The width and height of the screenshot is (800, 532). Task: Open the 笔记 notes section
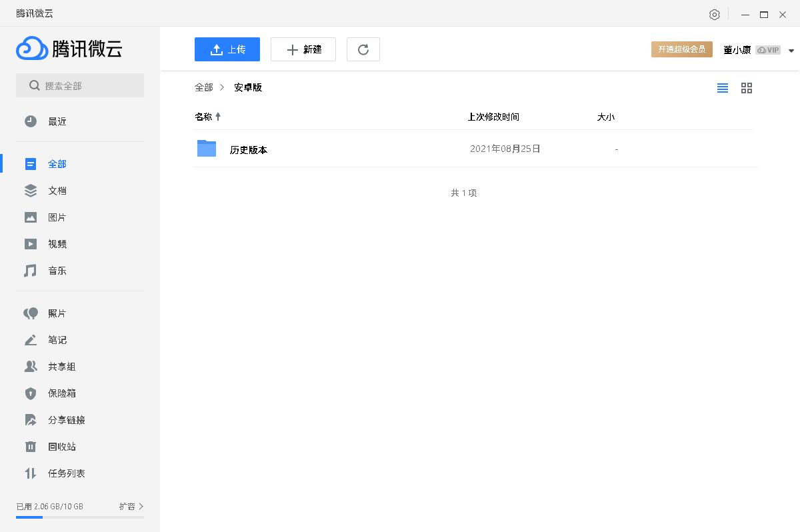click(x=57, y=339)
